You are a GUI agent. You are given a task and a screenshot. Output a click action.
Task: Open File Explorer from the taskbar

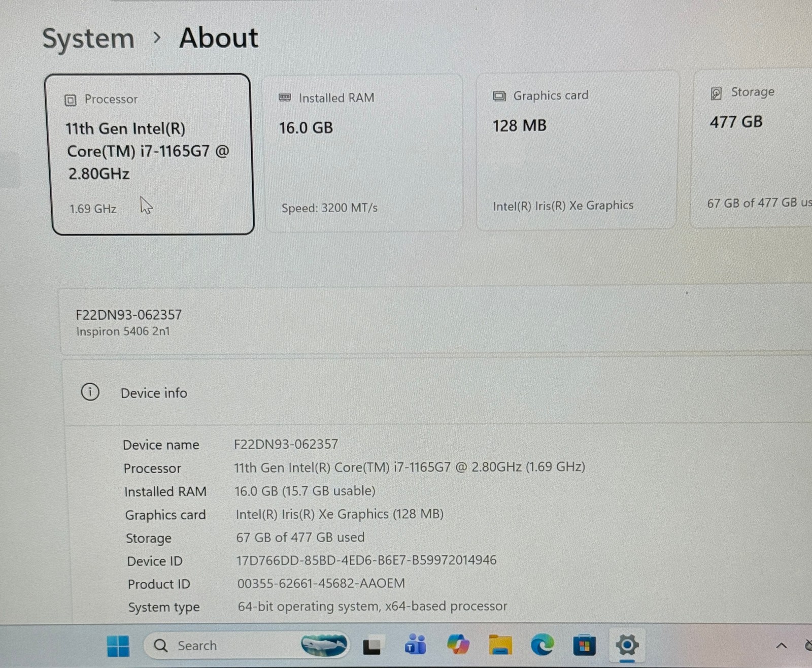coord(500,645)
